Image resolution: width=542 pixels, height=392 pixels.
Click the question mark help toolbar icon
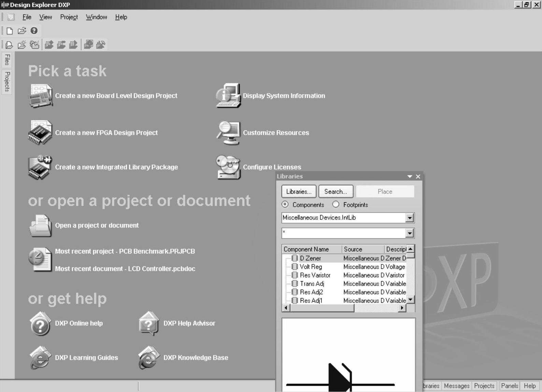(x=34, y=31)
